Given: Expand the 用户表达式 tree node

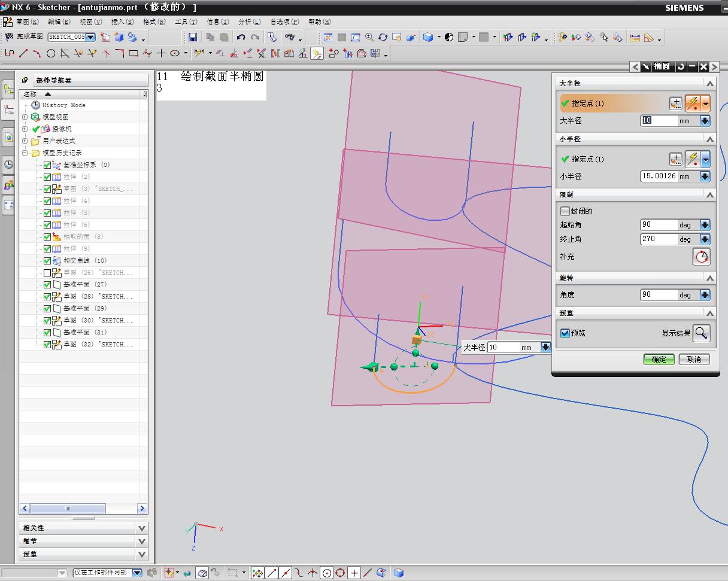Looking at the screenshot, I should click(25, 141).
